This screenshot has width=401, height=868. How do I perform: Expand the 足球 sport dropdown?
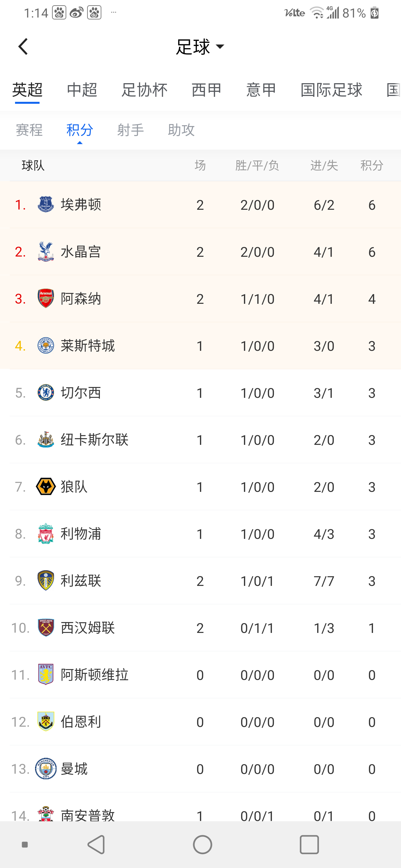[200, 46]
